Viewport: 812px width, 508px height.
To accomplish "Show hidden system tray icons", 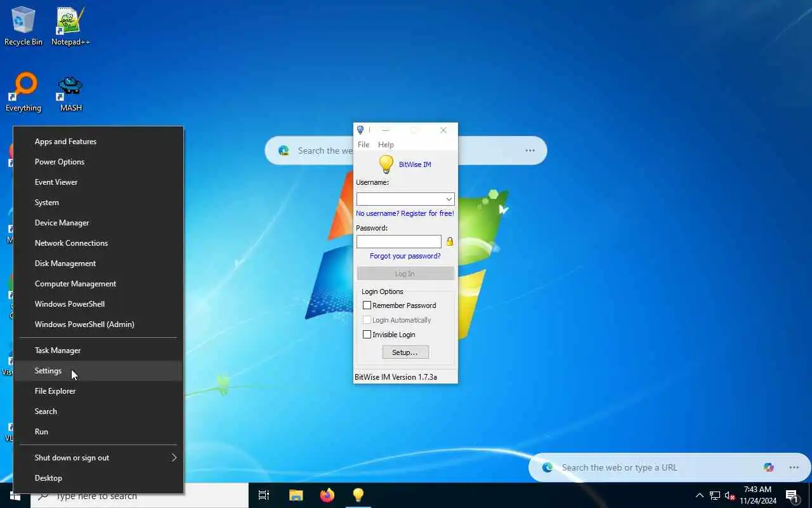I will pos(700,495).
